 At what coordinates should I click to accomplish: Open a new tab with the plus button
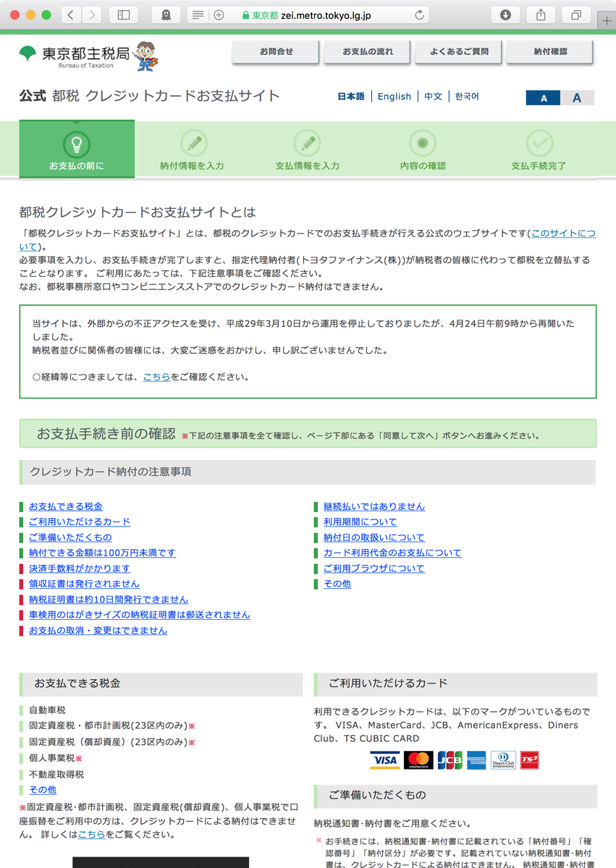607,20
